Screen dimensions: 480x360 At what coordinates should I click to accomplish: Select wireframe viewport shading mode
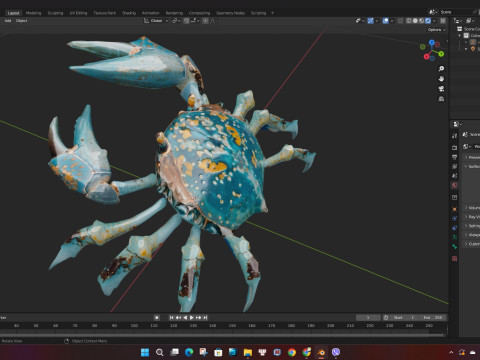(409, 21)
